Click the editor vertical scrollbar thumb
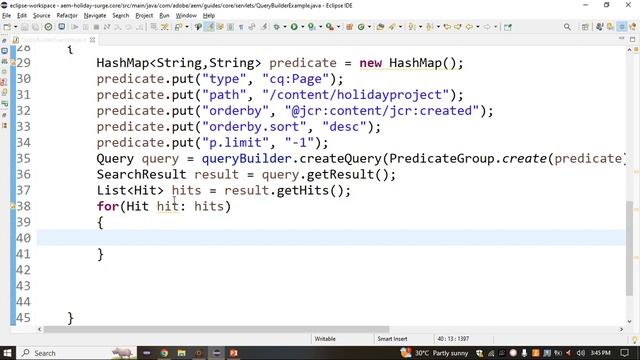 click(x=629, y=248)
